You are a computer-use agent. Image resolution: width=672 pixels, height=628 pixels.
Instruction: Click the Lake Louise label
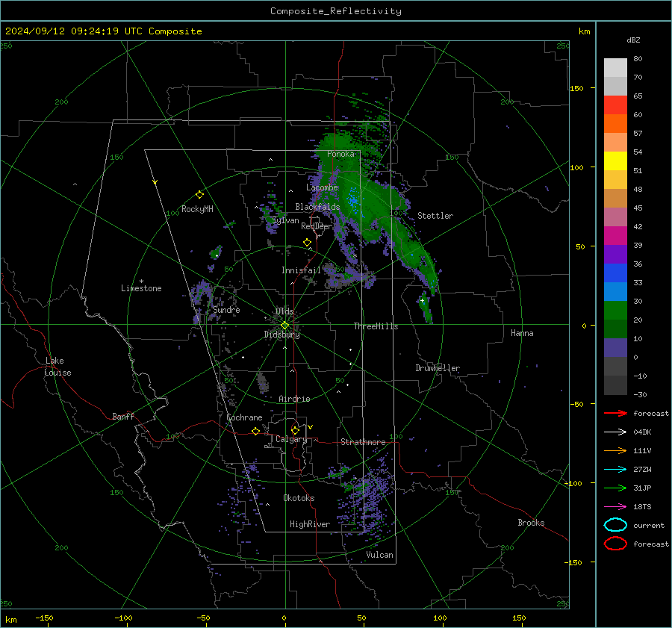(57, 367)
